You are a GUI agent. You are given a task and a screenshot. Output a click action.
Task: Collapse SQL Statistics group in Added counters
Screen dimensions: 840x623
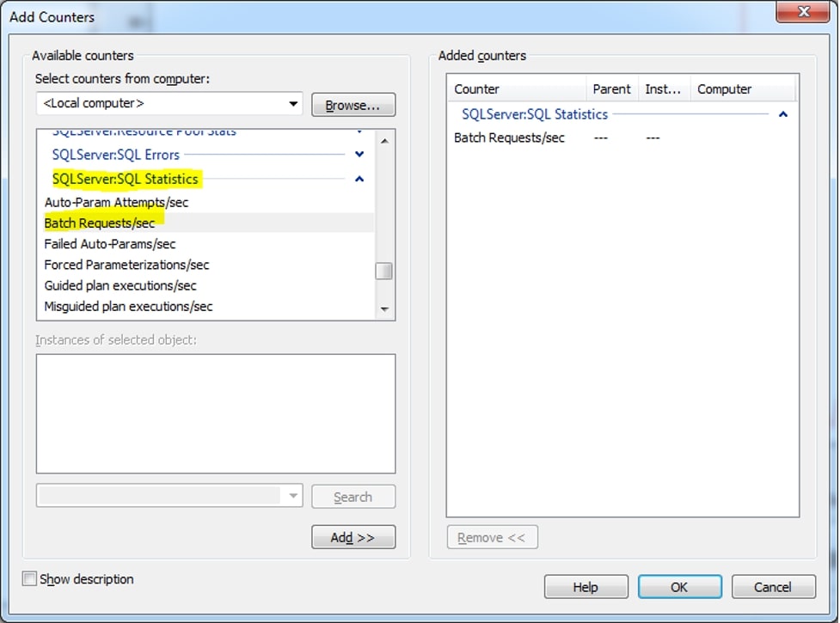pos(782,114)
